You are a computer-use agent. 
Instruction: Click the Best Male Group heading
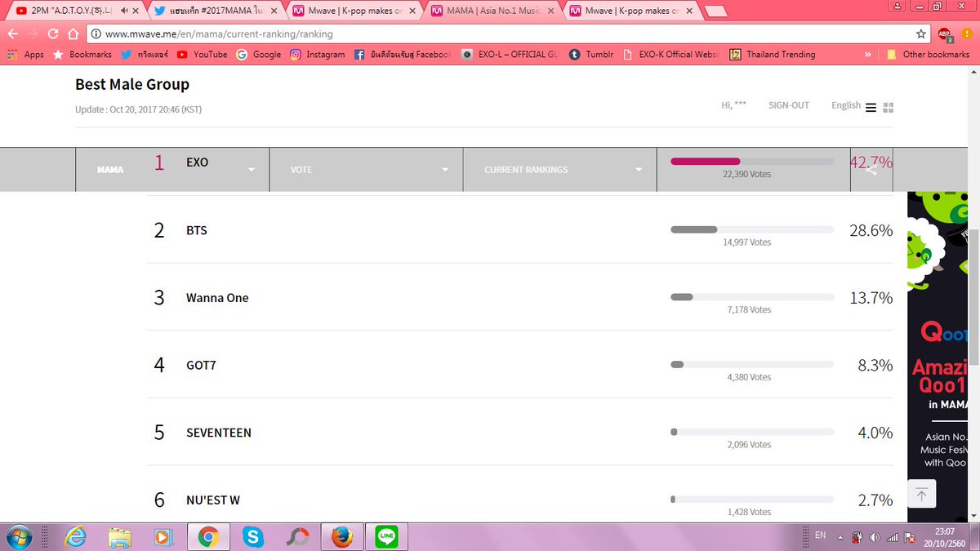click(x=132, y=84)
